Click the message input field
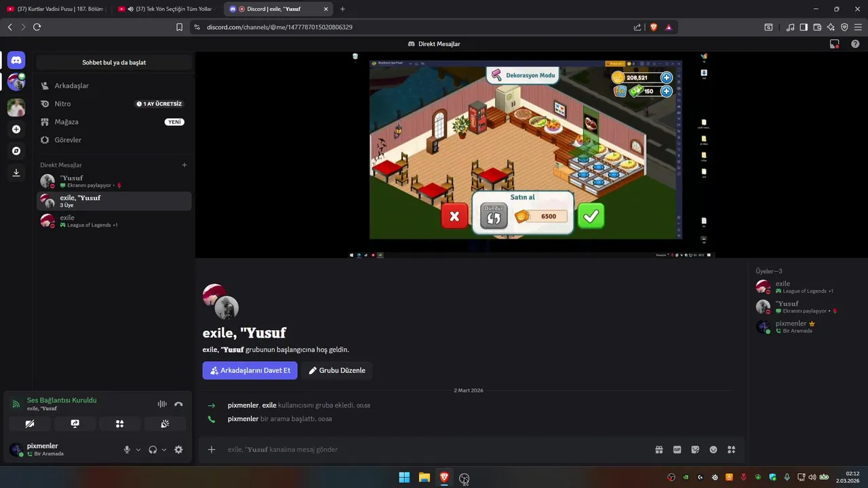Image resolution: width=868 pixels, height=488 pixels. (434, 449)
